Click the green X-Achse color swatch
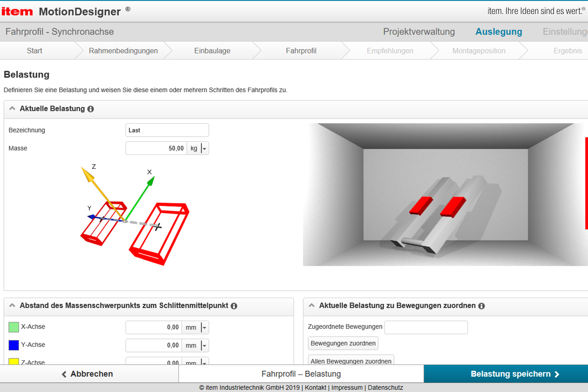The width and height of the screenshot is (588, 392). pos(14,327)
